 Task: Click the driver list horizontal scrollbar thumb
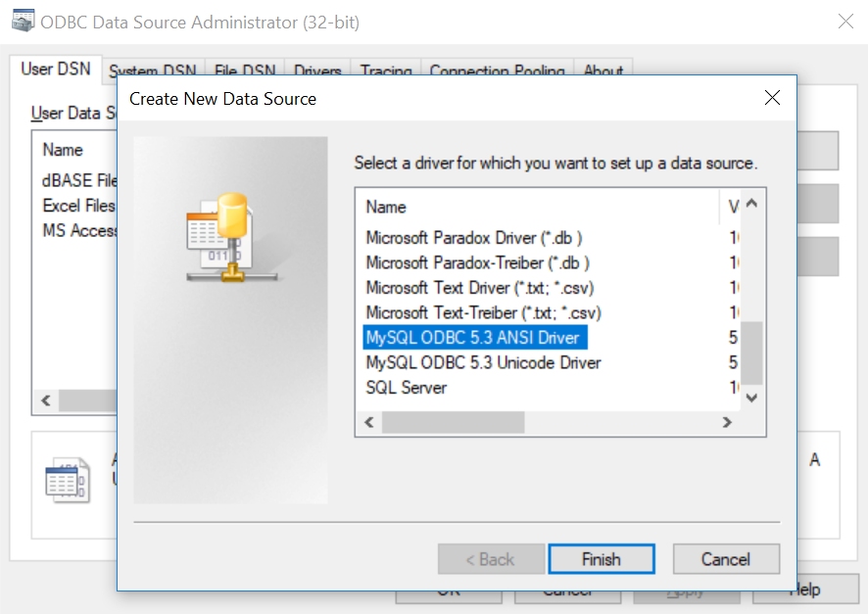point(454,423)
